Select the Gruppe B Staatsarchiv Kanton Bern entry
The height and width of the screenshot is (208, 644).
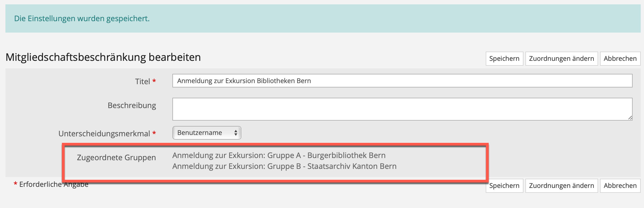tap(284, 166)
